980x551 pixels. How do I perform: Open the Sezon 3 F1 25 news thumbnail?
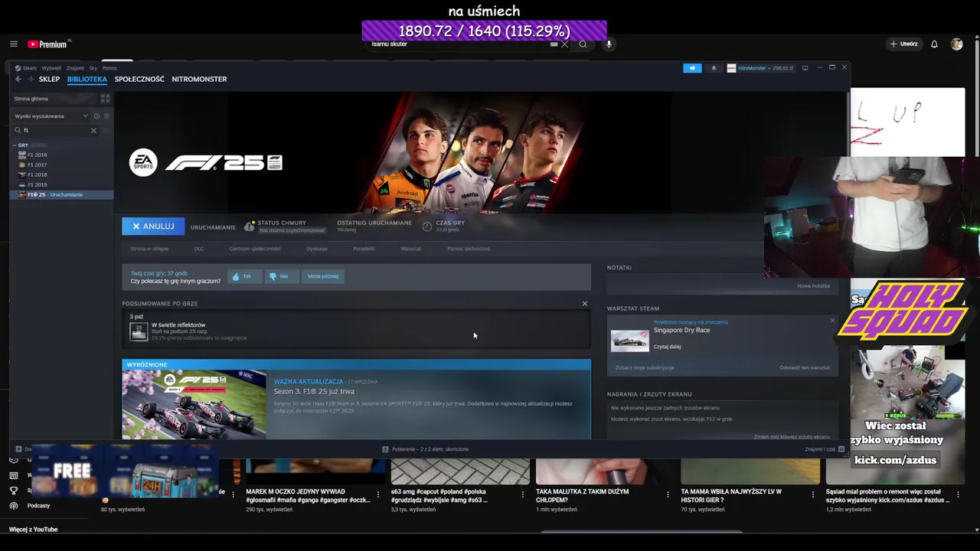194,405
